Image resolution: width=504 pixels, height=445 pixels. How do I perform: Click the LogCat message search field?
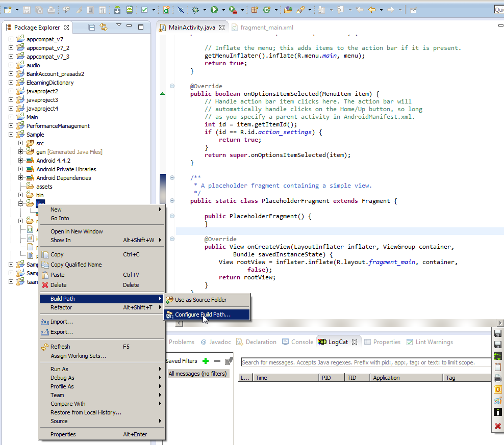[x=365, y=362]
